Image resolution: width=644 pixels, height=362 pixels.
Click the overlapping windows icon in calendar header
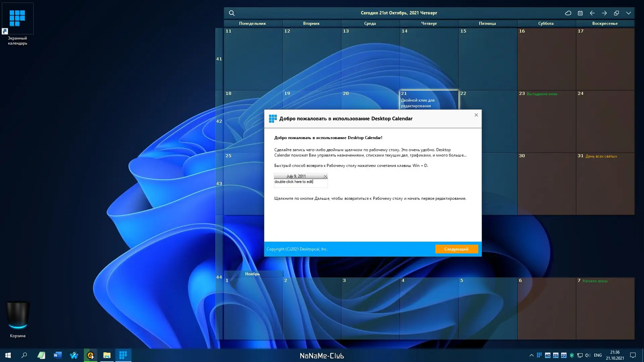coord(616,13)
